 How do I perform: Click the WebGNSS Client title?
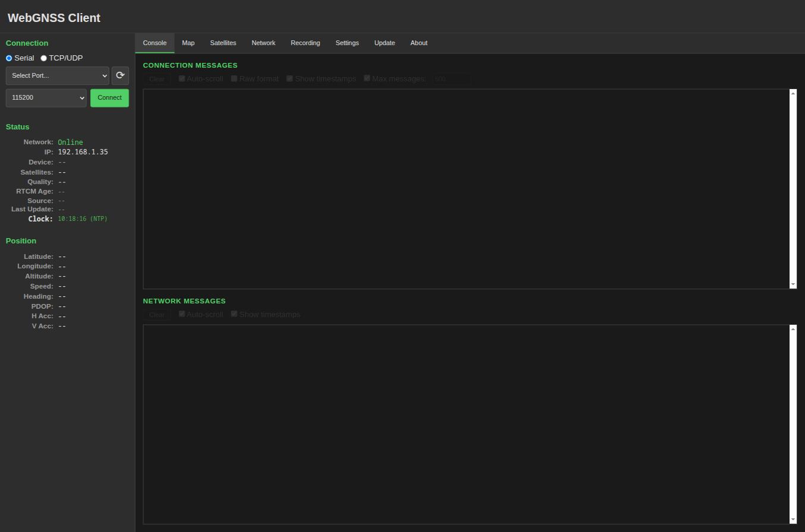(54, 18)
